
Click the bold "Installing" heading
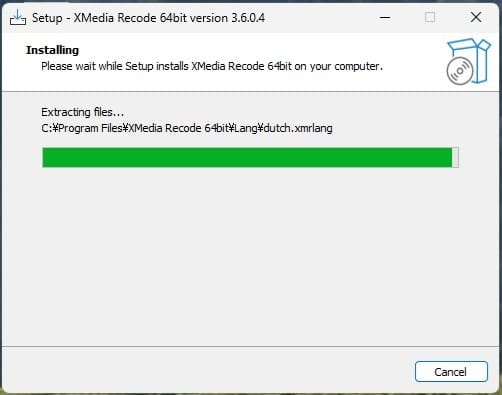(52, 50)
